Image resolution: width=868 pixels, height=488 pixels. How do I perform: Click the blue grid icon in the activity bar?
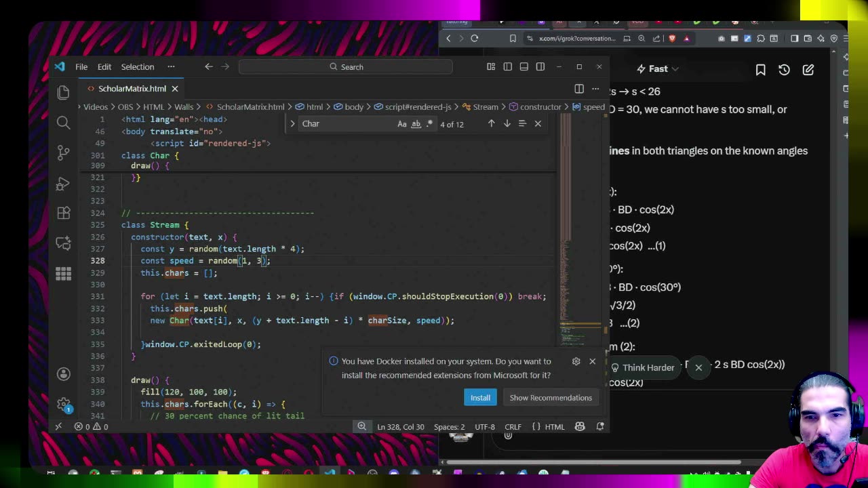coord(63,273)
